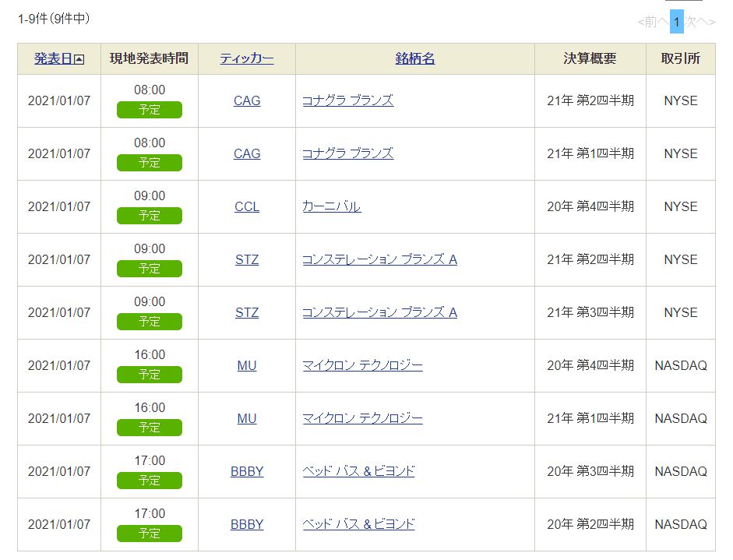Sort by 発表日 column header

pyautogui.click(x=53, y=59)
